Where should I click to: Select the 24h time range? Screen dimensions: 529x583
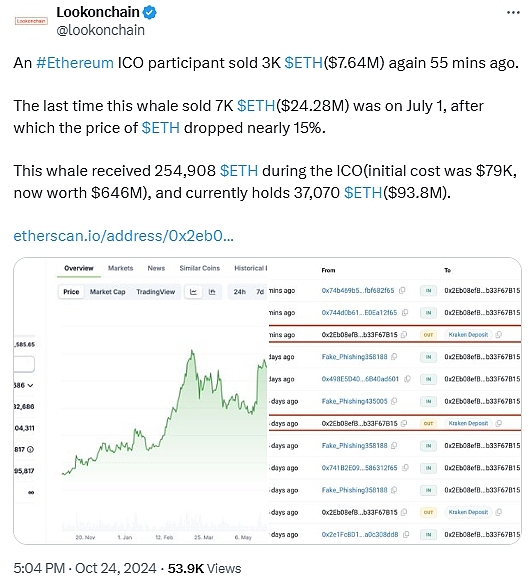point(239,292)
